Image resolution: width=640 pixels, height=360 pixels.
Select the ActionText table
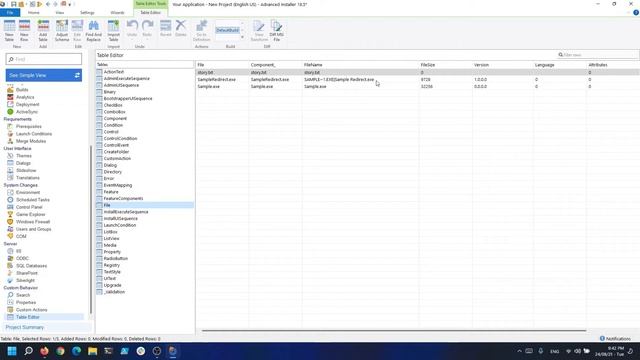click(x=113, y=72)
